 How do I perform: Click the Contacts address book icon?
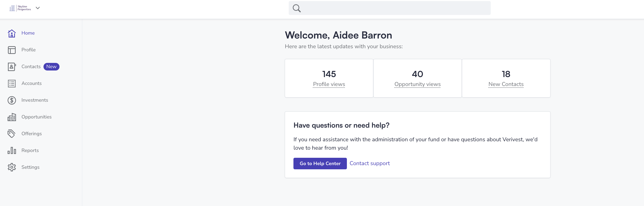[12, 67]
